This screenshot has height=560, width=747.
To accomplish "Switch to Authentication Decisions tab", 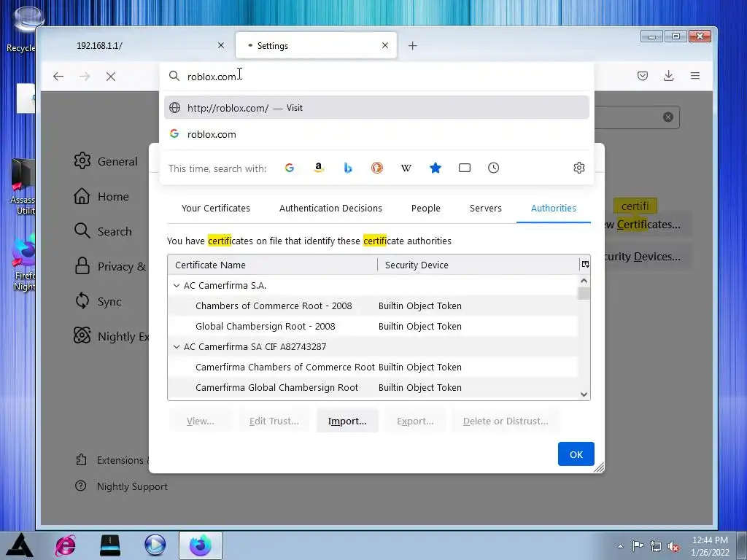I will (330, 208).
